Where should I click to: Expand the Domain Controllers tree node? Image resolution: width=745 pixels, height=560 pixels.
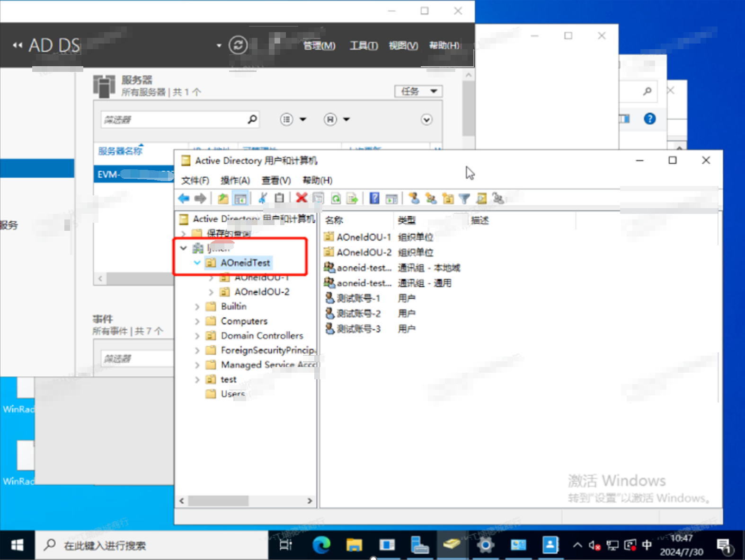[197, 336]
